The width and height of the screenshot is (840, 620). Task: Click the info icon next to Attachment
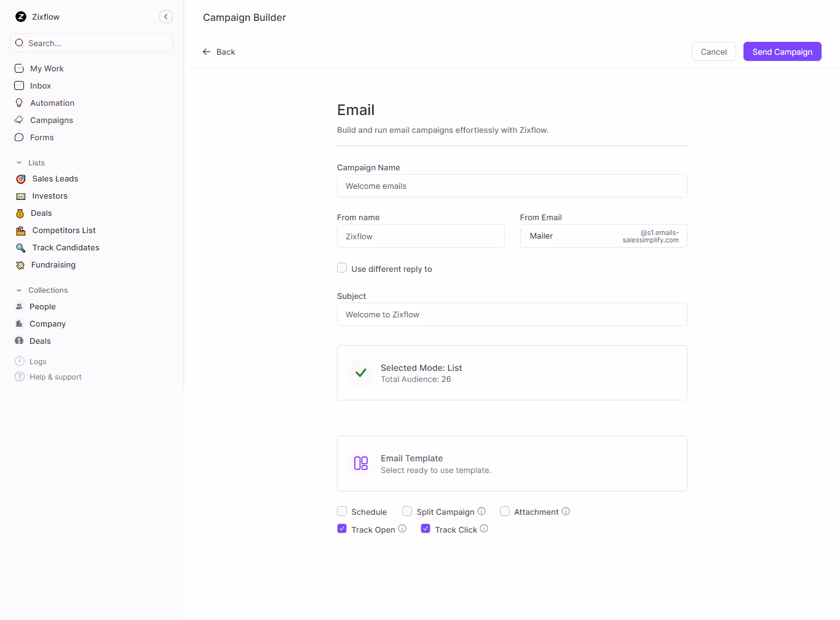[x=566, y=511]
